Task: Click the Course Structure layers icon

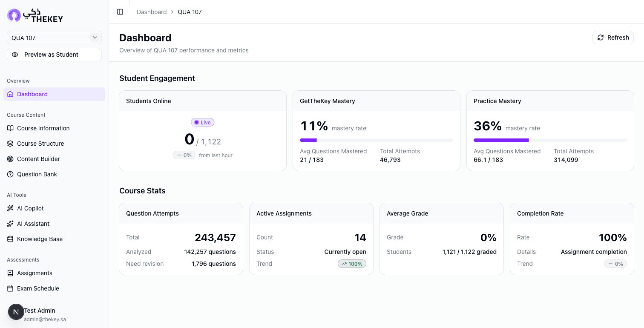Action: click(x=10, y=144)
